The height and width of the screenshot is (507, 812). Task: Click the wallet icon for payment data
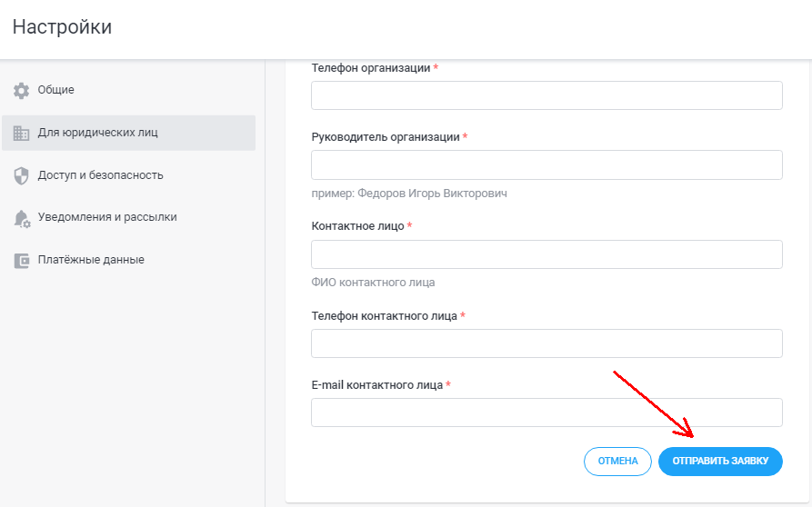tap(22, 261)
